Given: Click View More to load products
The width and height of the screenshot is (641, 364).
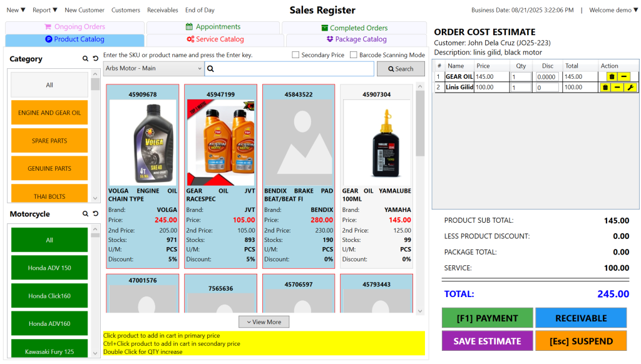Looking at the screenshot, I should point(264,322).
